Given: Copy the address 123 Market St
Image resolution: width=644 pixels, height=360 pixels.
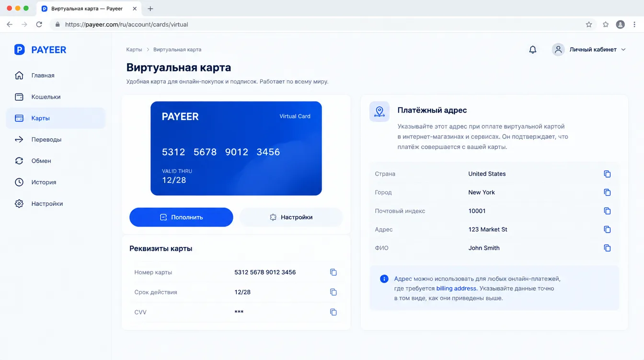Looking at the screenshot, I should (x=607, y=229).
